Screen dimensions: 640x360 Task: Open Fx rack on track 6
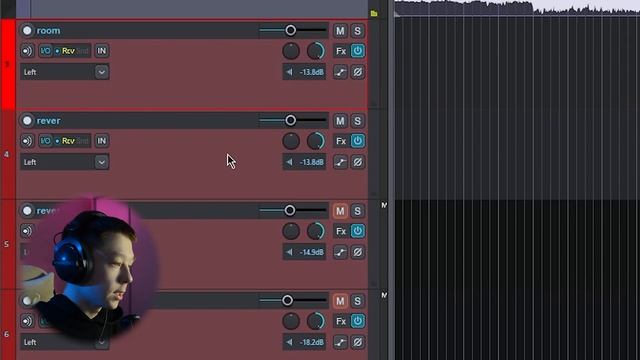pos(341,321)
